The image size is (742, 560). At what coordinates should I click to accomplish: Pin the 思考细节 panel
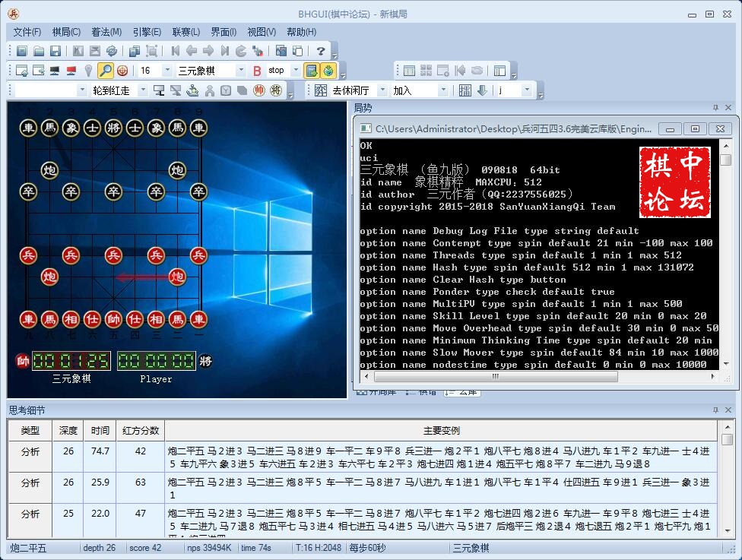click(715, 410)
